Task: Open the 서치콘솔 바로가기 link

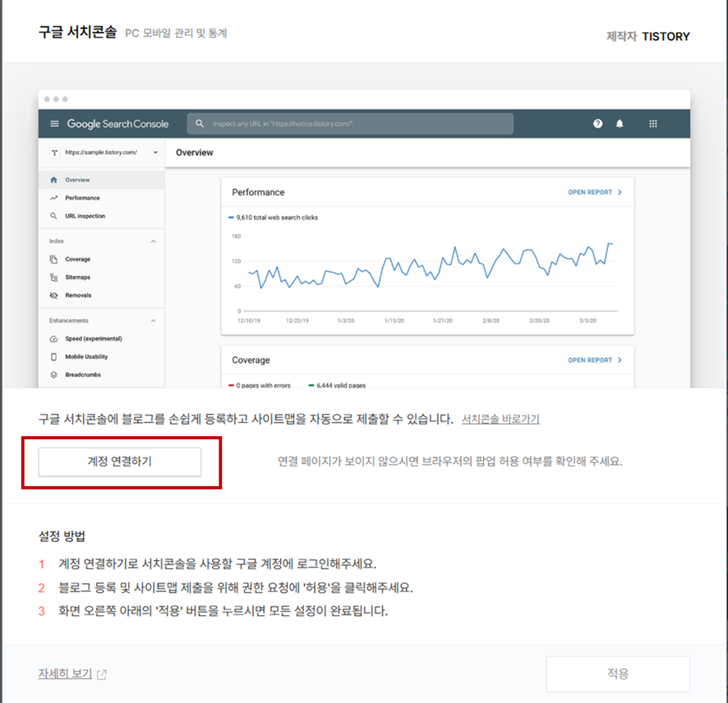Action: point(500,419)
